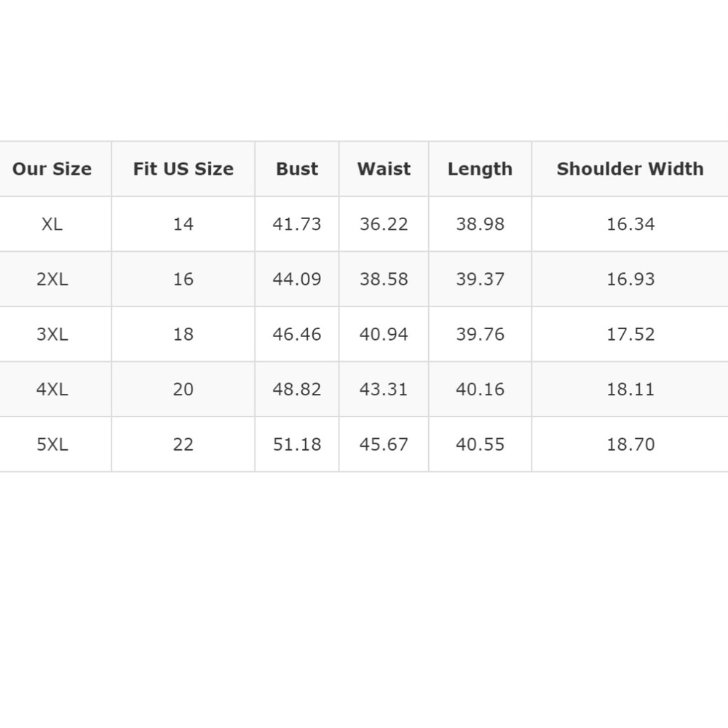Select shoulder width value 16.34

pos(630,224)
